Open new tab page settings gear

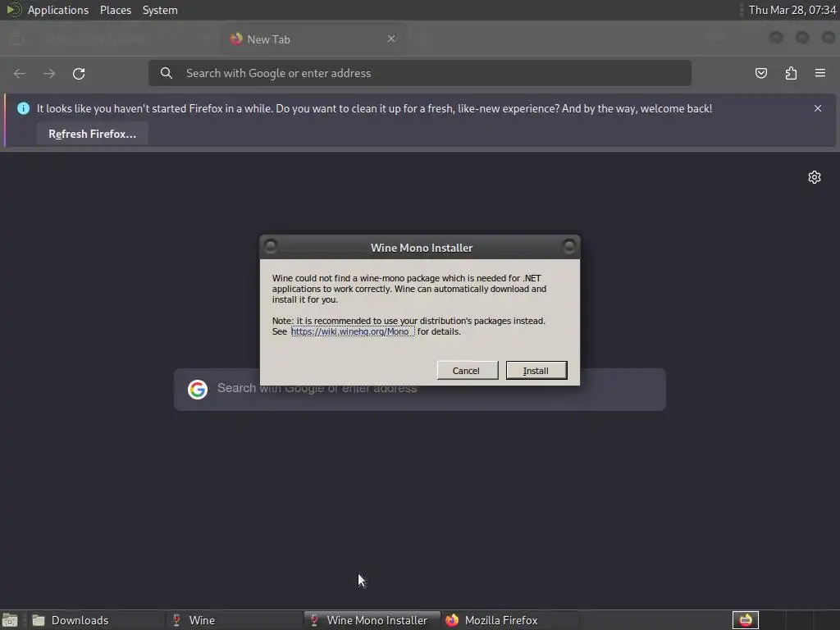pos(815,177)
